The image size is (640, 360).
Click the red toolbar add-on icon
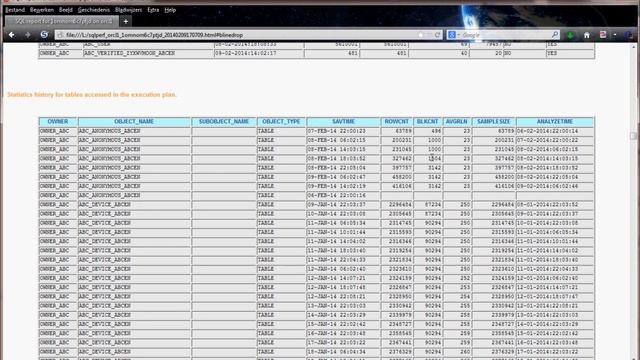[x=603, y=35]
